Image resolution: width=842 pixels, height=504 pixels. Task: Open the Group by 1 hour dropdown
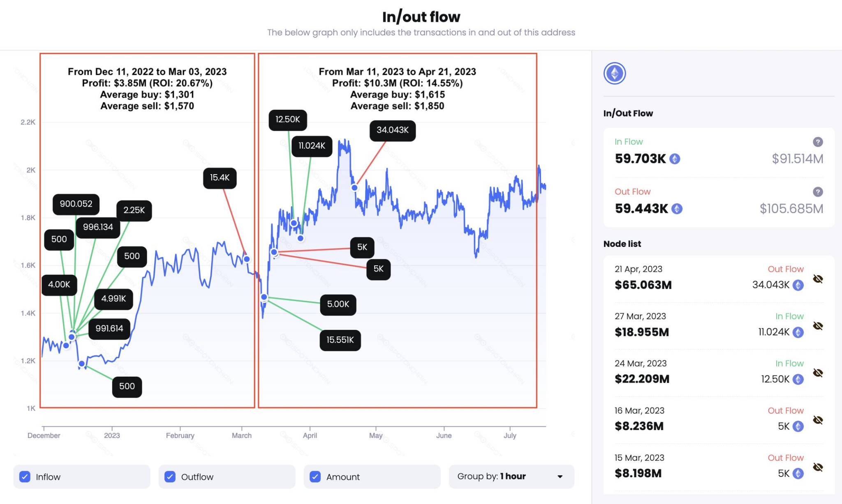point(511,476)
